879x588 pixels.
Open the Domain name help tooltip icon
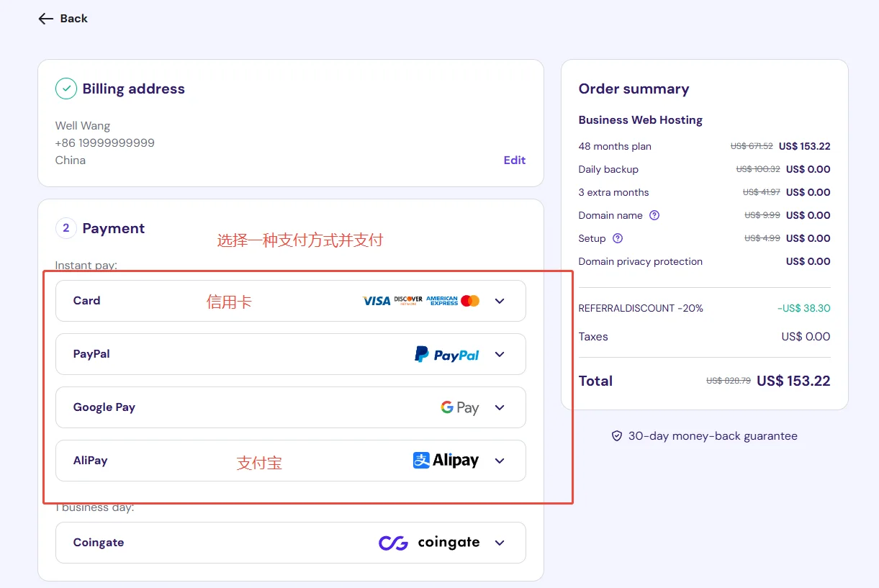pos(654,215)
